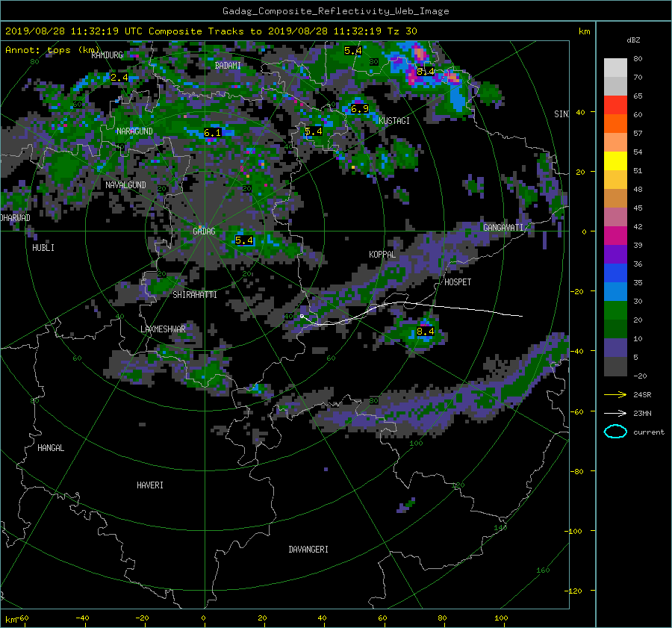Click the NARAGUND town label
Screen dimensions: 672x628
[x=134, y=131]
